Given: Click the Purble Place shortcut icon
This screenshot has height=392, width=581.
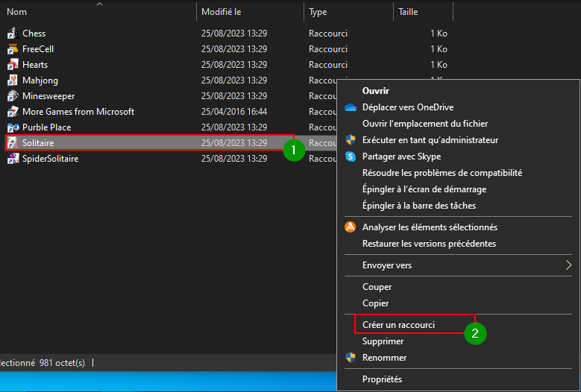Looking at the screenshot, I should point(13,127).
